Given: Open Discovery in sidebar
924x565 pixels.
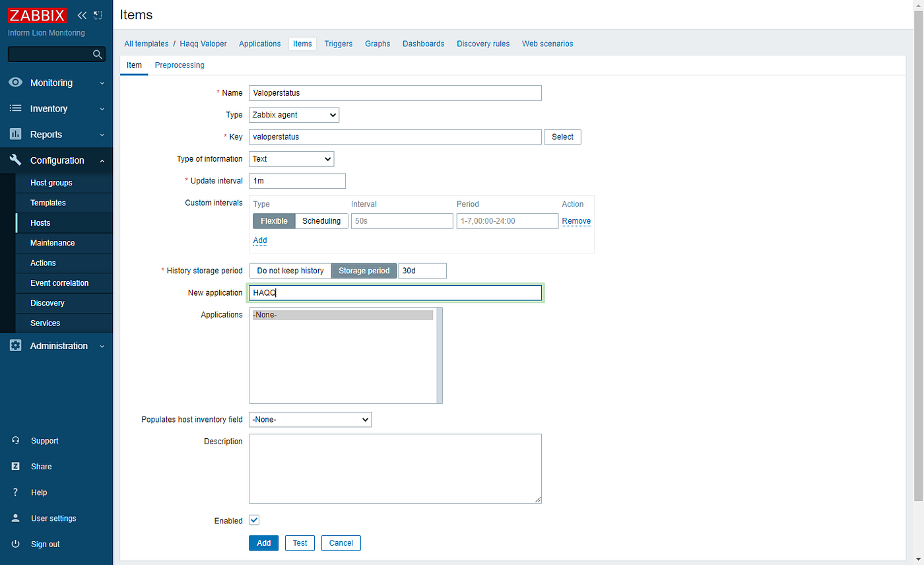Looking at the screenshot, I should coord(64,303).
